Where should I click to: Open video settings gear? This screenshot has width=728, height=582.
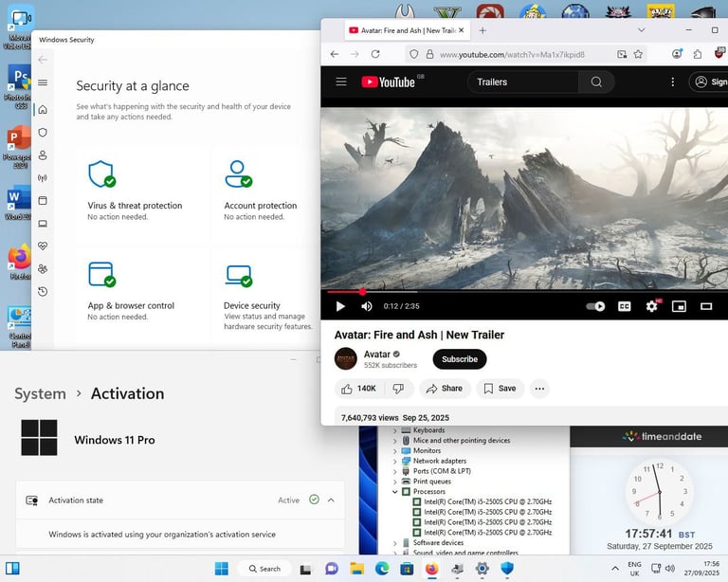coord(652,306)
